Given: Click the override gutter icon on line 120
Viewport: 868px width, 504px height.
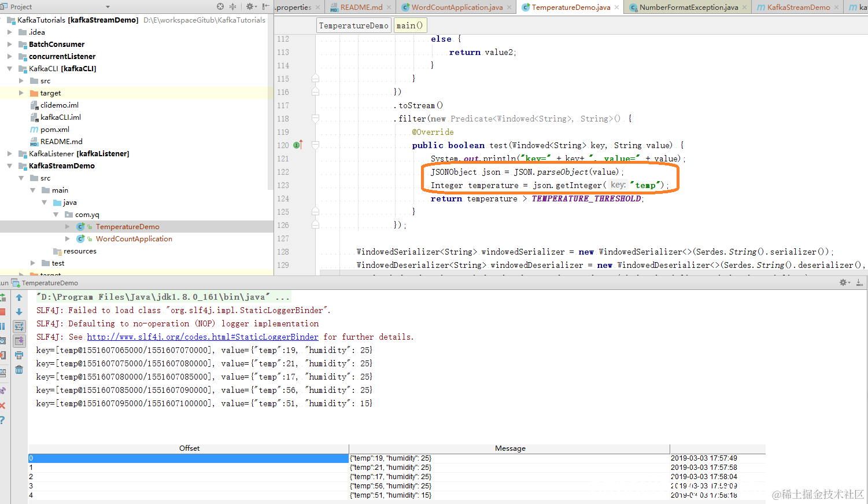Looking at the screenshot, I should click(x=298, y=145).
